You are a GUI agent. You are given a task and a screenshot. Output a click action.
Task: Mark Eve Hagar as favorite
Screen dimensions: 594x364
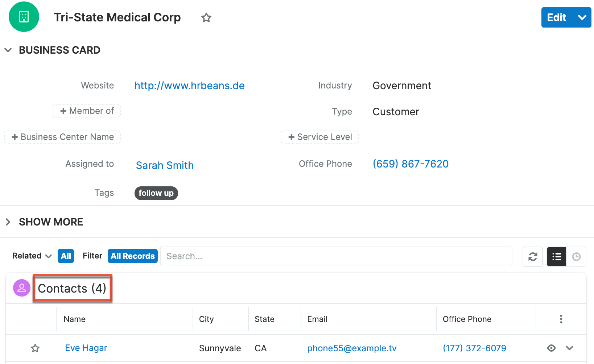35,348
